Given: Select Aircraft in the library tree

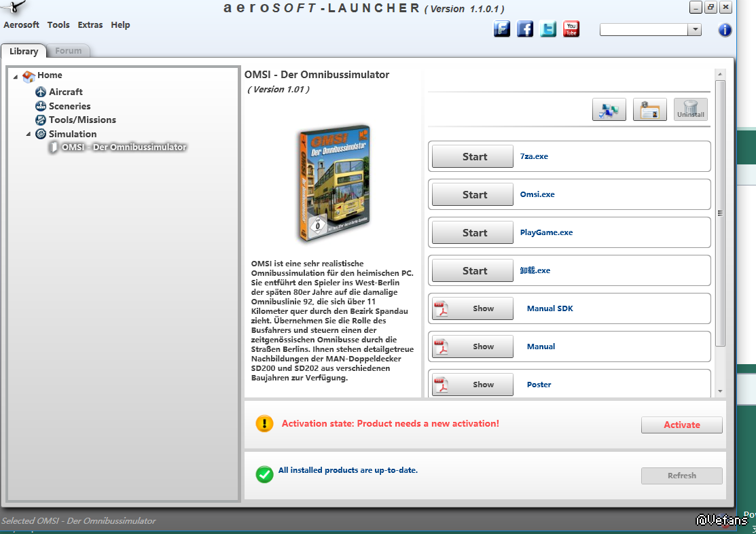Looking at the screenshot, I should pyautogui.click(x=66, y=92).
